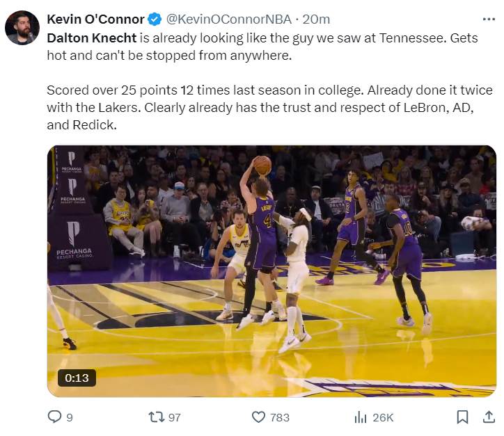Play the basketball video clip
The height and width of the screenshot is (436, 504).
pyautogui.click(x=271, y=271)
